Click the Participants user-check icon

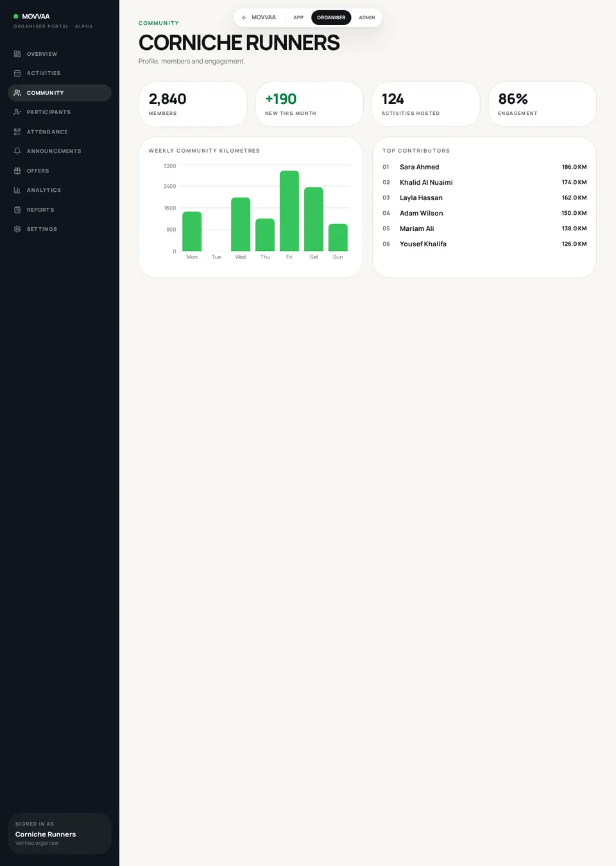click(17, 112)
